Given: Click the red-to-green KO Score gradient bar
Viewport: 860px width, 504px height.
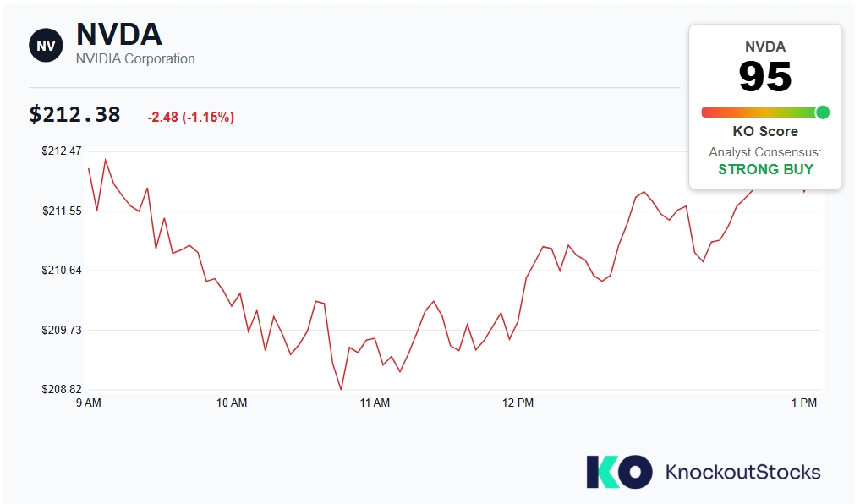Looking at the screenshot, I should 764,112.
